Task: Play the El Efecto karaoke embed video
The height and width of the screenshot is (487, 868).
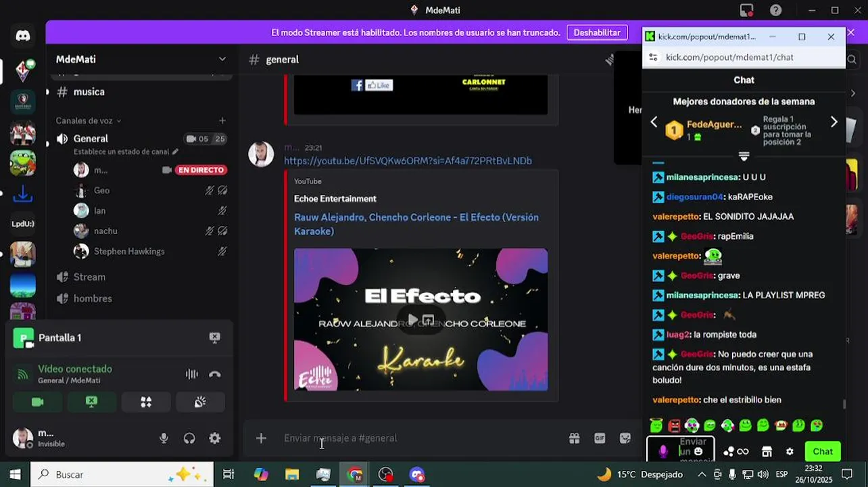Action: (412, 319)
